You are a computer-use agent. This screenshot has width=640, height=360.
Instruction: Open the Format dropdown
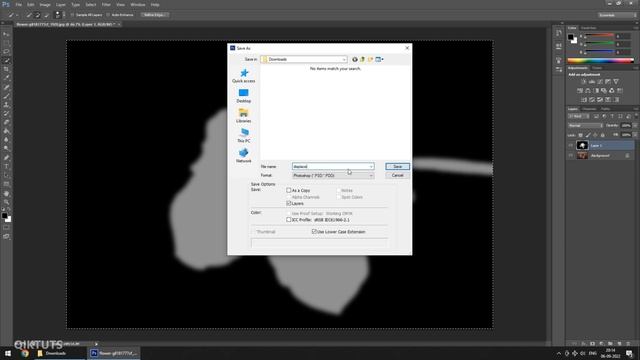pyautogui.click(x=333, y=176)
